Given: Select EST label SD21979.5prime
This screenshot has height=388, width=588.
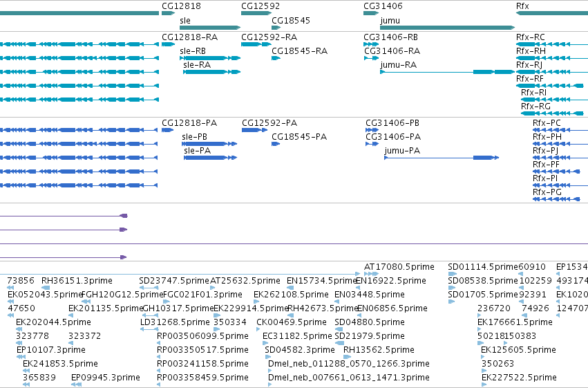Looking at the screenshot, I should (370, 336).
